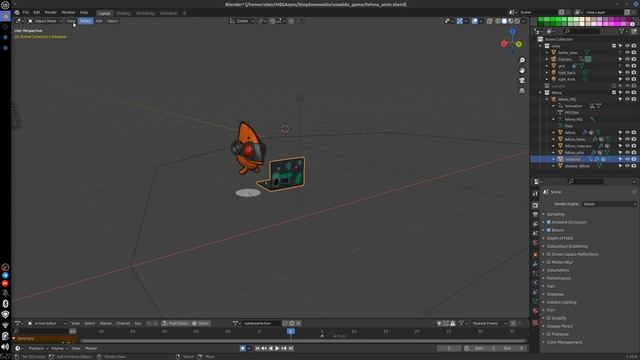Open the Object Mode dropdown
Image resolution: width=640 pixels, height=360 pixels.
tap(45, 21)
